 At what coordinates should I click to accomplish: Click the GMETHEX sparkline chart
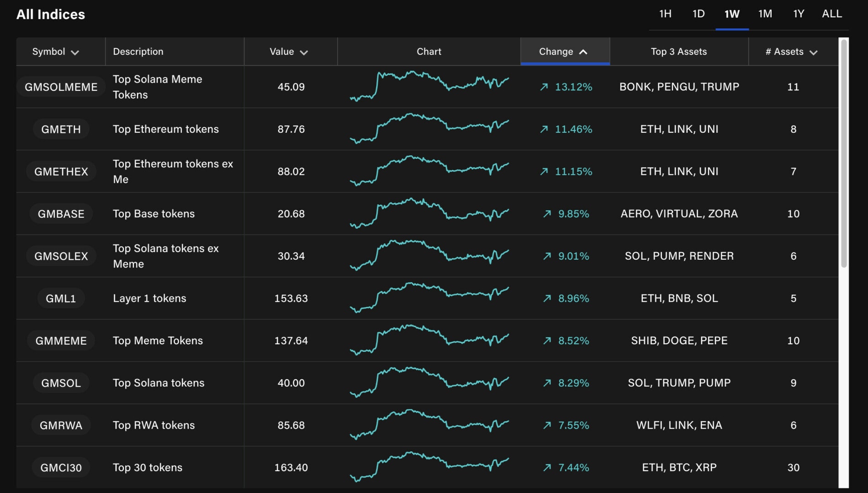tap(429, 171)
